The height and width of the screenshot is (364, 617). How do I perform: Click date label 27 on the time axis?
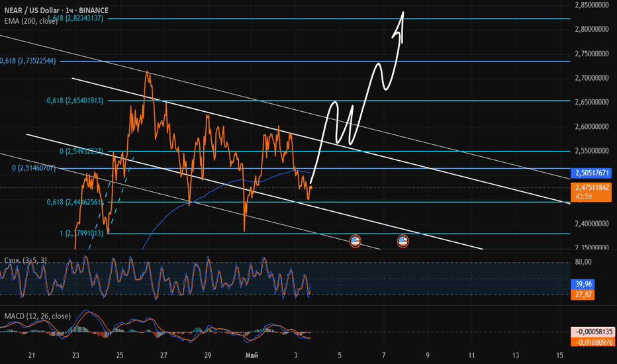tap(164, 355)
